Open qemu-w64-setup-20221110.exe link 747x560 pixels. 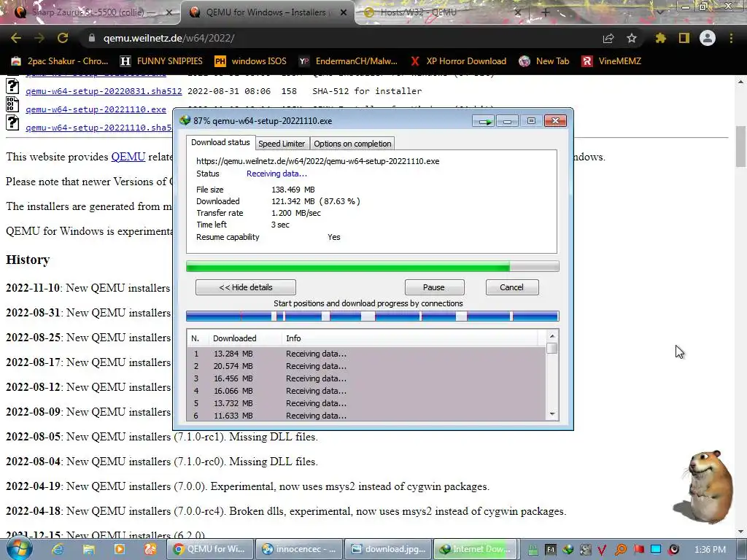pyautogui.click(x=96, y=109)
